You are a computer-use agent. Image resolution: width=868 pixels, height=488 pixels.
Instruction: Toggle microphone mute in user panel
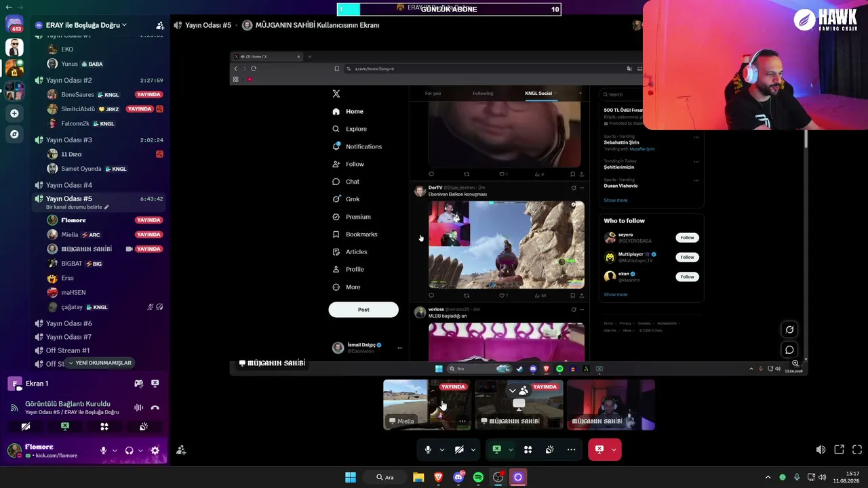[x=104, y=450]
